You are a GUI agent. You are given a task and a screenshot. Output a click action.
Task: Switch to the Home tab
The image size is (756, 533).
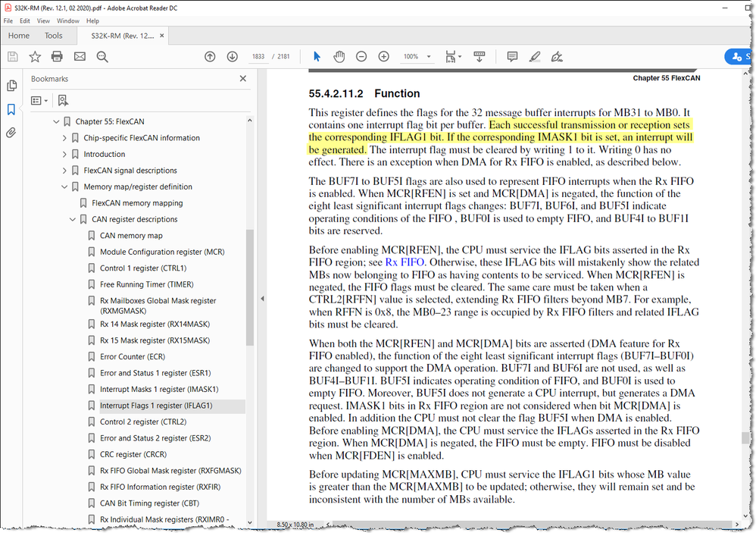[x=19, y=36]
